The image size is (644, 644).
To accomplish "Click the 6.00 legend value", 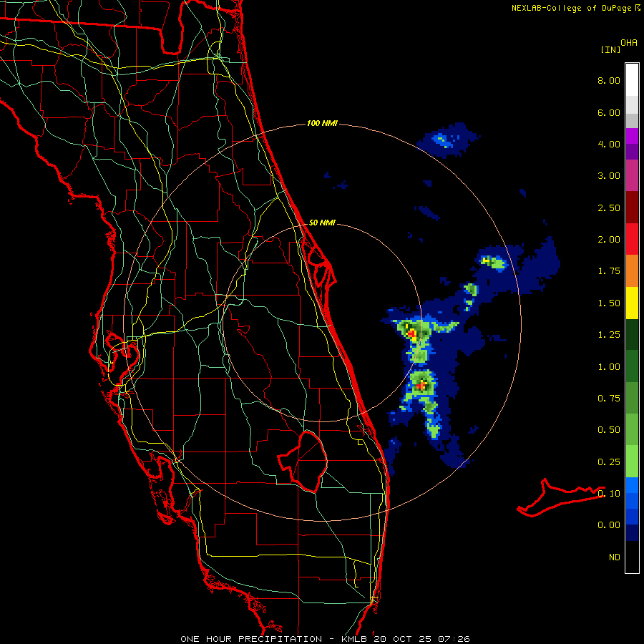I will [x=609, y=112].
